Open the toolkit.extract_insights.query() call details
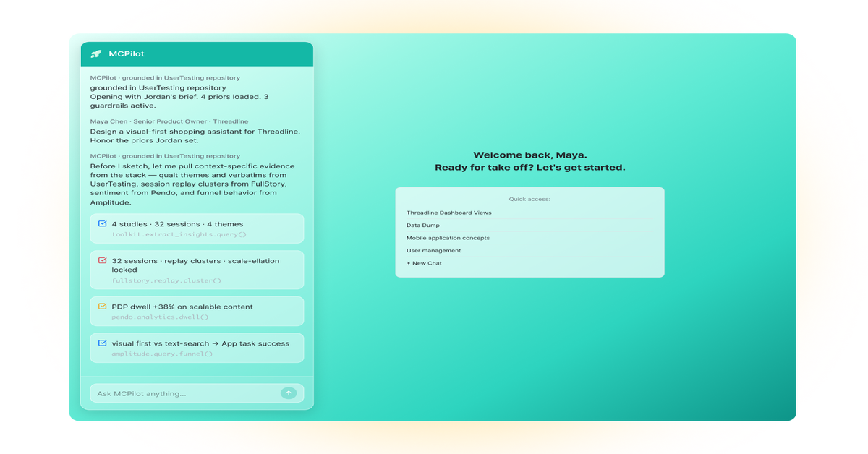 pyautogui.click(x=179, y=234)
